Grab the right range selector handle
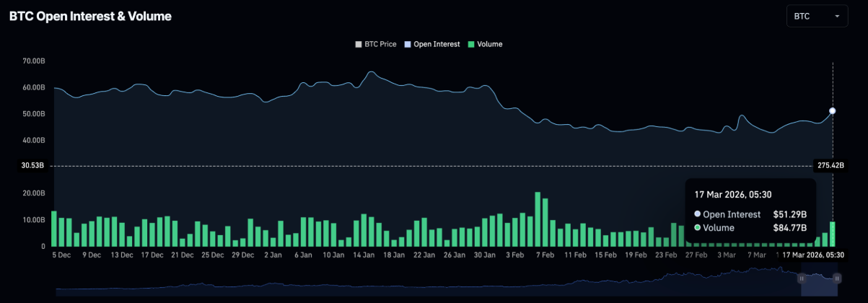Viewport: 868px width, 303px height. tap(837, 278)
